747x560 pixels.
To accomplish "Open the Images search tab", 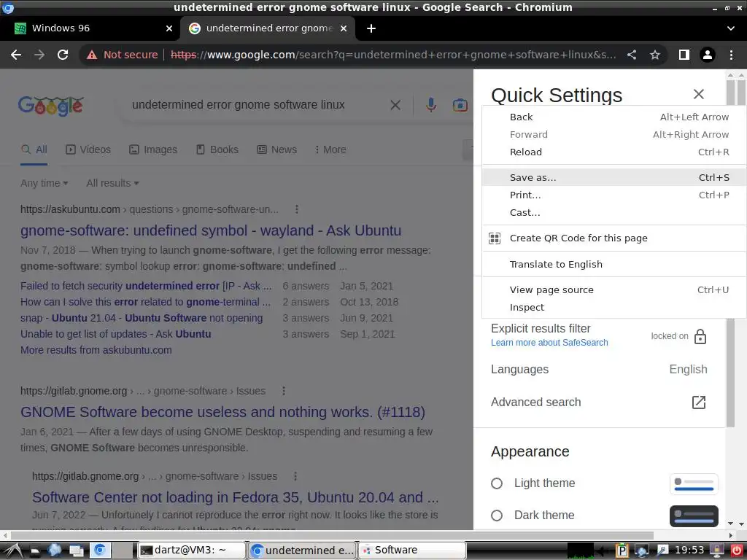I will coord(153,149).
